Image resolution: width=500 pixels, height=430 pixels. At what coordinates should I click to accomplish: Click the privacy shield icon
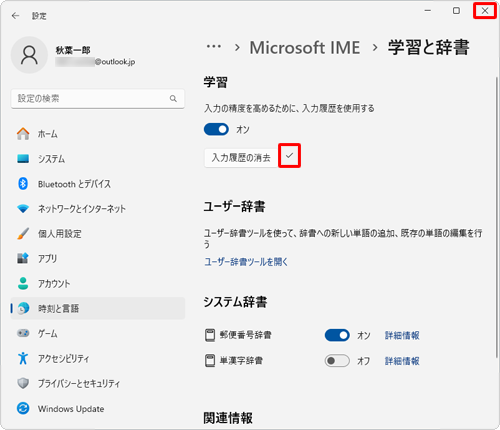pyautogui.click(x=23, y=383)
